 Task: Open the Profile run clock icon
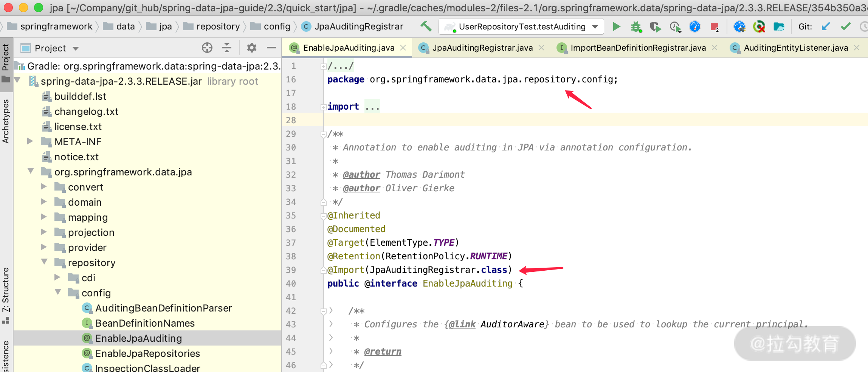tap(675, 27)
